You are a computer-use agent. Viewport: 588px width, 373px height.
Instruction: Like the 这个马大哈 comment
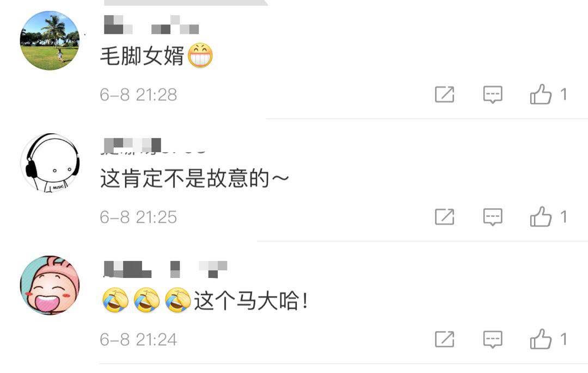pos(541,339)
